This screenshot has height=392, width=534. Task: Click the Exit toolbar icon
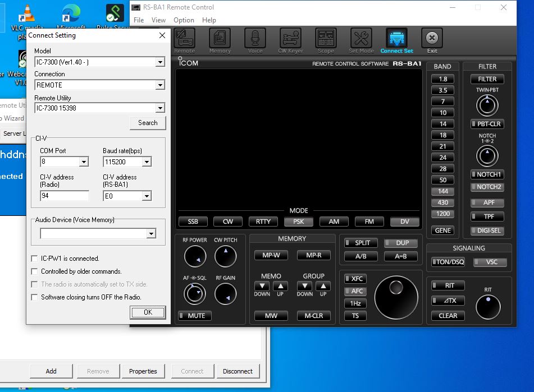pyautogui.click(x=432, y=41)
